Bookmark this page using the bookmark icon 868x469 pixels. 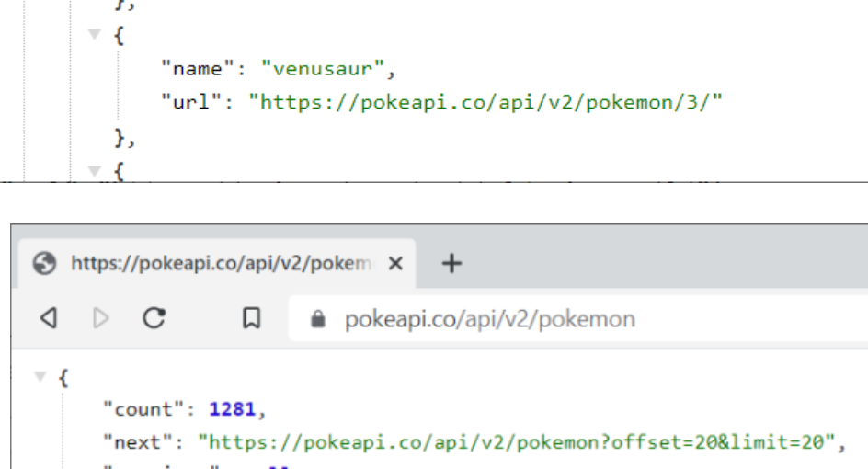251,318
